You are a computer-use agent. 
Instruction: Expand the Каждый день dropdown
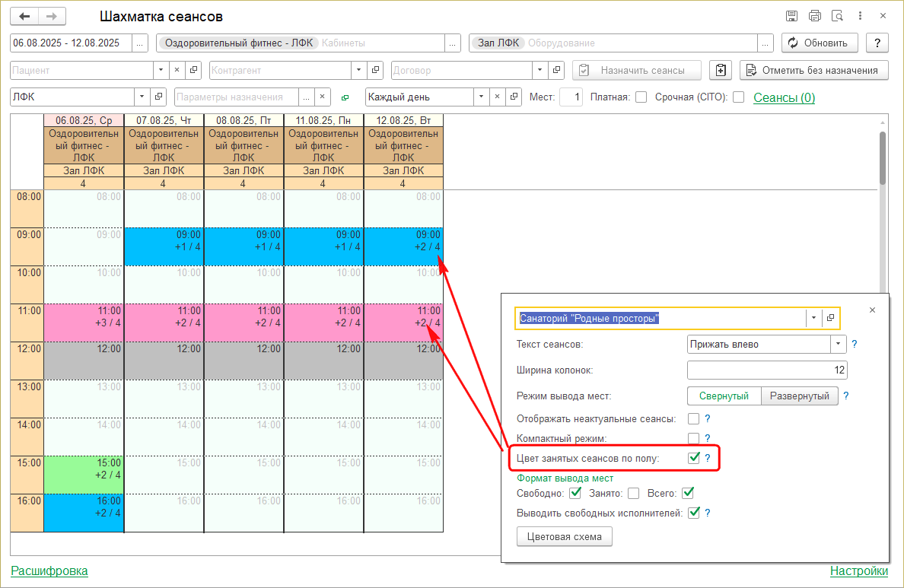481,97
